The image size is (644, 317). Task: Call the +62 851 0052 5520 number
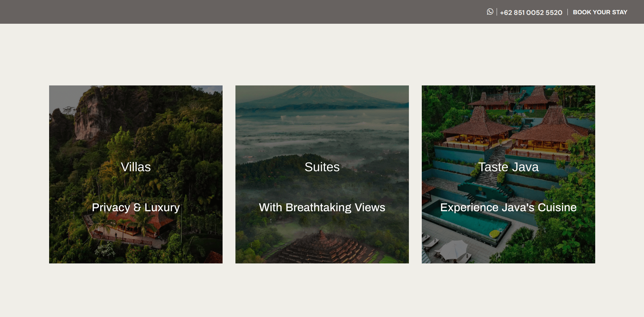click(x=531, y=13)
